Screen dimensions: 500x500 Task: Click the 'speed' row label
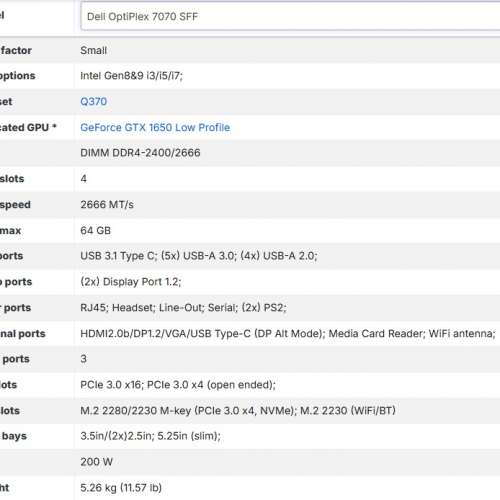tap(15, 204)
